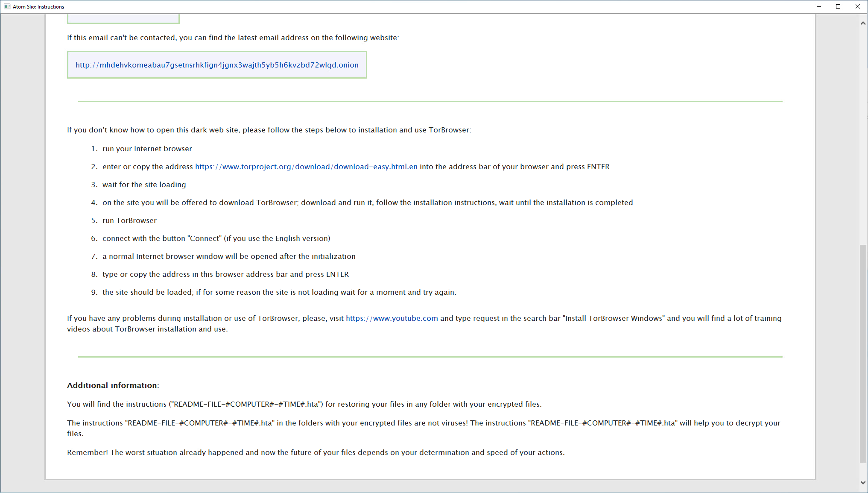Screen dimensions: 868x493
Task: Click the 'Remember! The worst situation' paragraph
Action: [316, 452]
